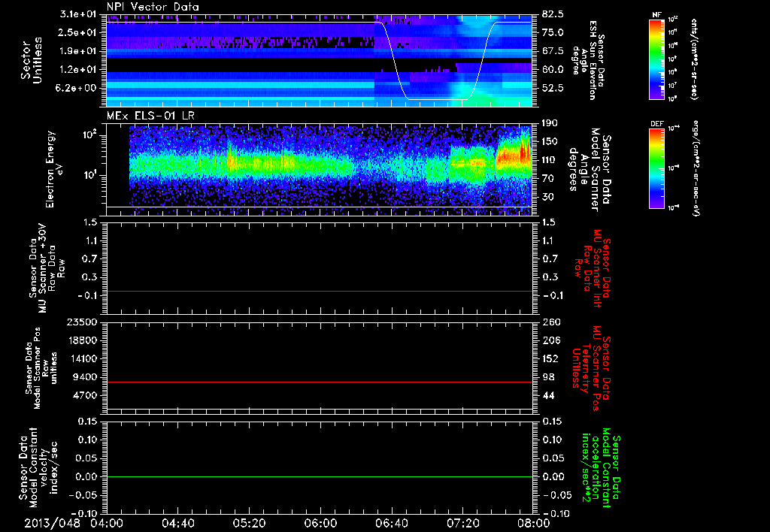Viewport: 770px width, 532px height.
Task: Click the "ESH Sun Elevation Angle" axis title
Action: (x=587, y=60)
